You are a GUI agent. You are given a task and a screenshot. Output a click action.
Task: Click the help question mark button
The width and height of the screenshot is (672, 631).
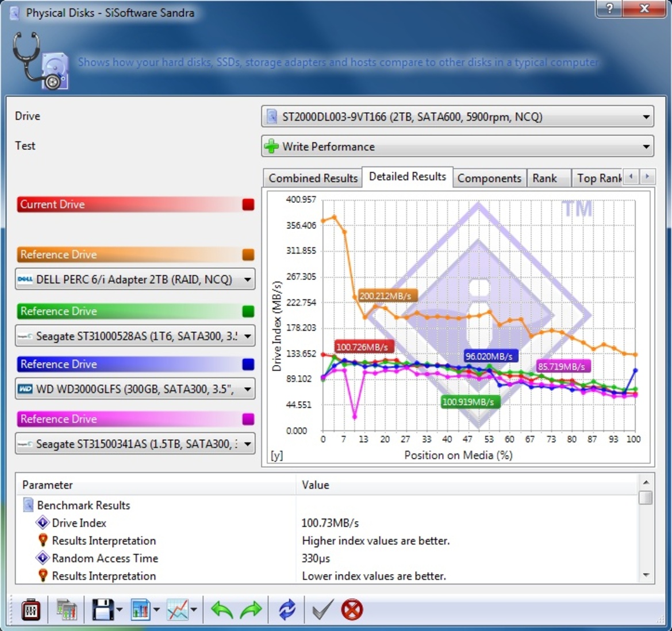click(609, 8)
